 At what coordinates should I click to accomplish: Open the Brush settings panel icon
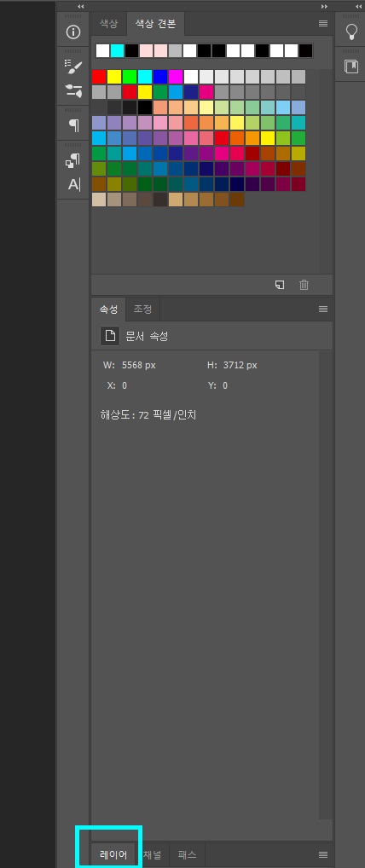[73, 90]
